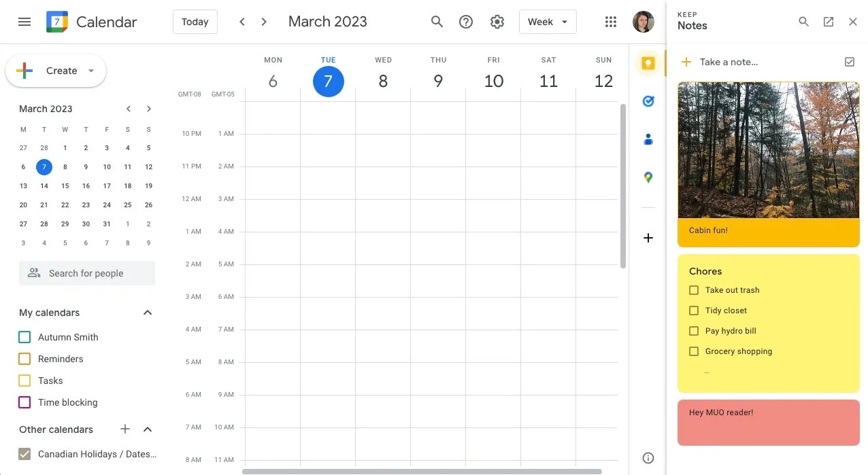Select the Tasks icon in side panel

648,101
